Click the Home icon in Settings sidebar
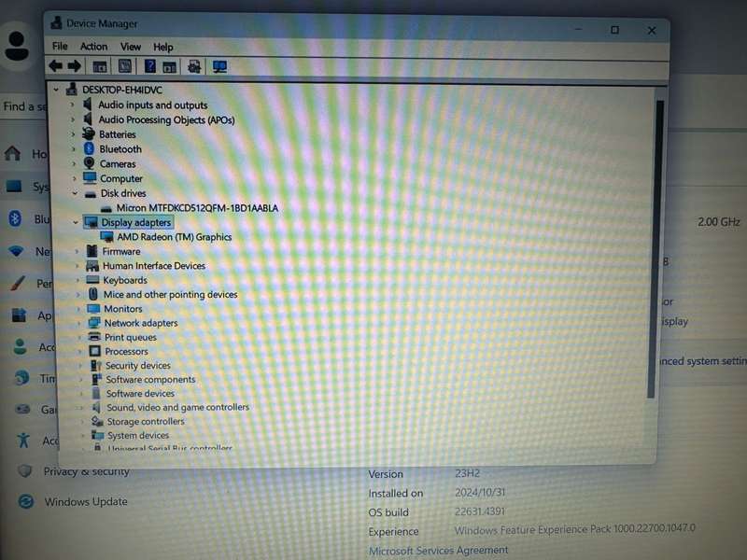 (12, 153)
